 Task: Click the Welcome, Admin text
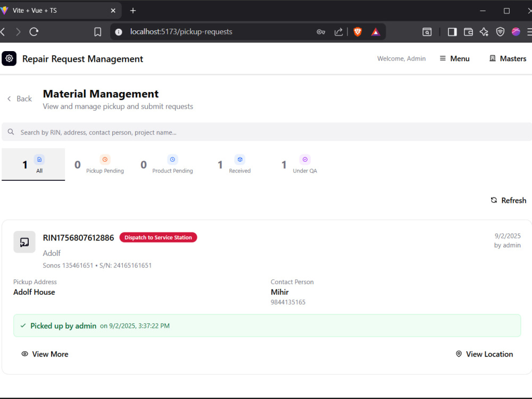tap(401, 59)
